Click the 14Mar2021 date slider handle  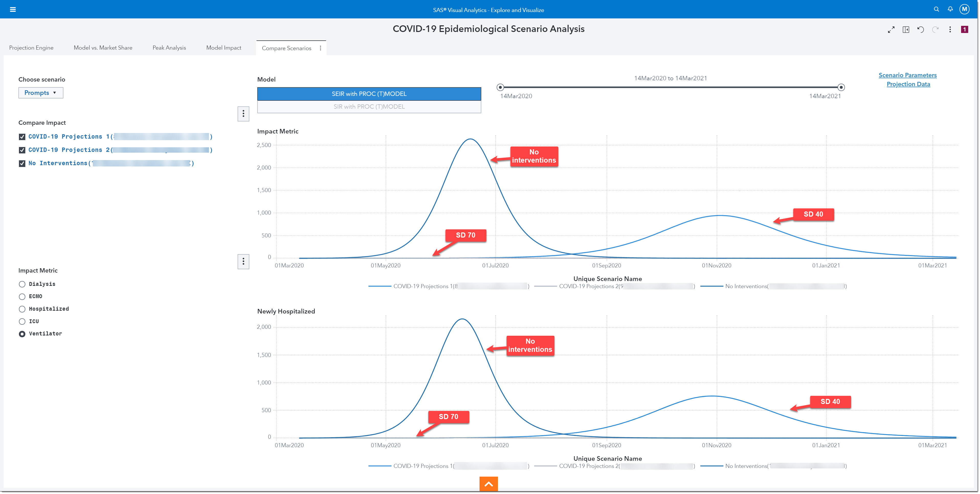click(841, 87)
